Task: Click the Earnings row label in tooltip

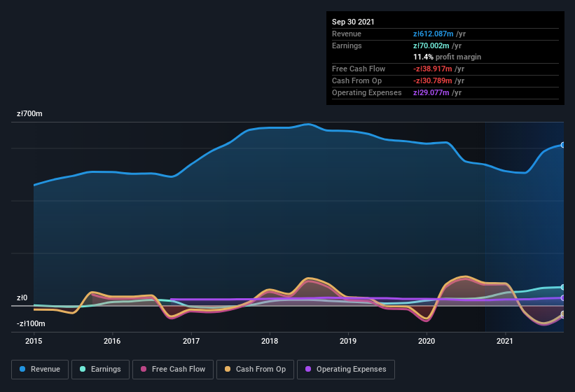Action: (x=347, y=45)
